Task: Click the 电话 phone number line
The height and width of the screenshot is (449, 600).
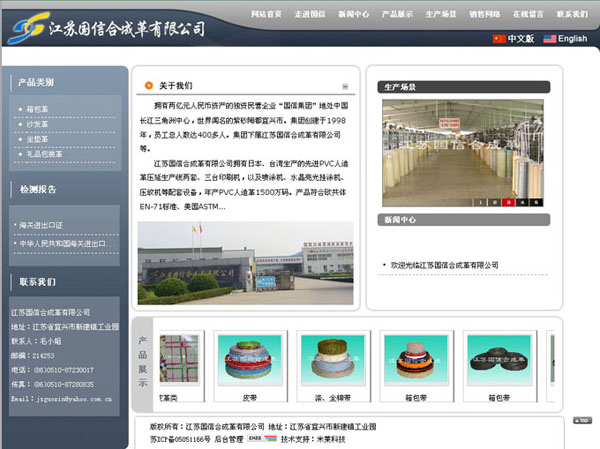Action: 52,370
